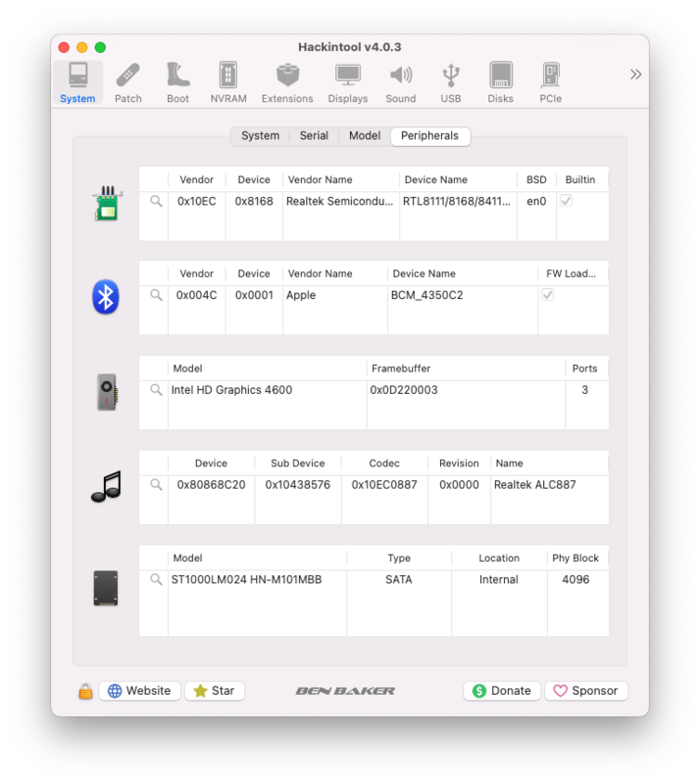The width and height of the screenshot is (700, 784).
Task: Select the SATA type cell
Action: coord(399,579)
